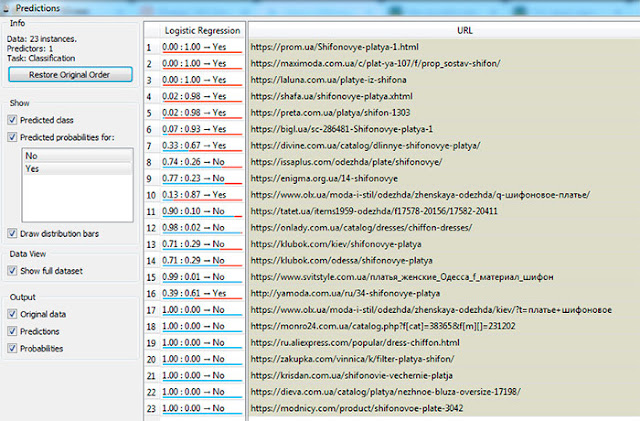The width and height of the screenshot is (640, 421).
Task: Select row 16 prediction 0.39 : 0.61 → Yes
Action: coord(202,293)
